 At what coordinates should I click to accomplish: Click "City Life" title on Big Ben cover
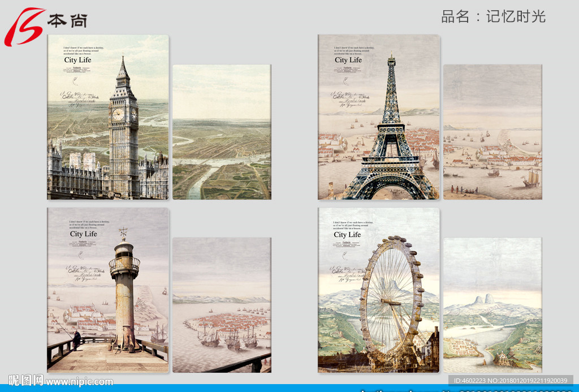pyautogui.click(x=77, y=60)
